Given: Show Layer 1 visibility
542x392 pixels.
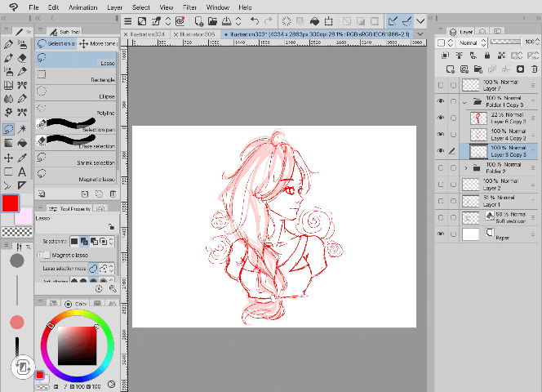Looking at the screenshot, I should [441, 201].
